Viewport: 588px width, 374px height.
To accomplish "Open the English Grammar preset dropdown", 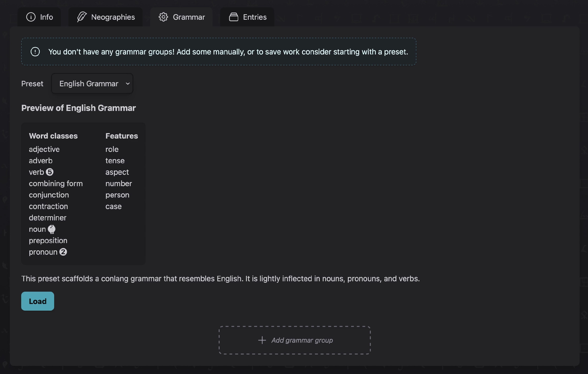I will (x=92, y=83).
